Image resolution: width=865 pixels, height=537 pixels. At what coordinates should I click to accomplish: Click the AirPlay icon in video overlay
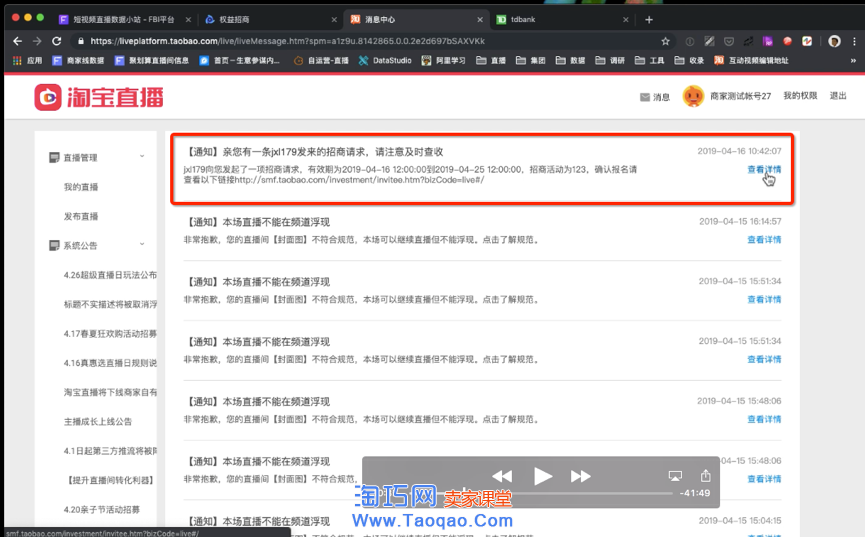click(675, 476)
